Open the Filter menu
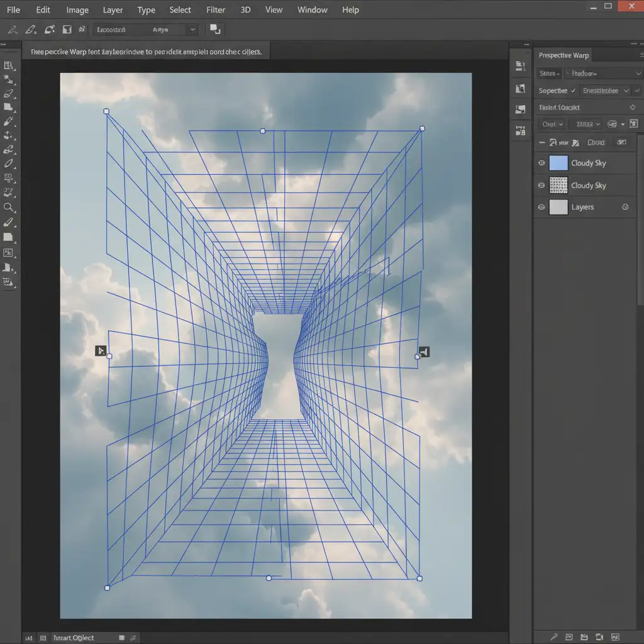Image resolution: width=644 pixels, height=644 pixels. click(x=216, y=9)
